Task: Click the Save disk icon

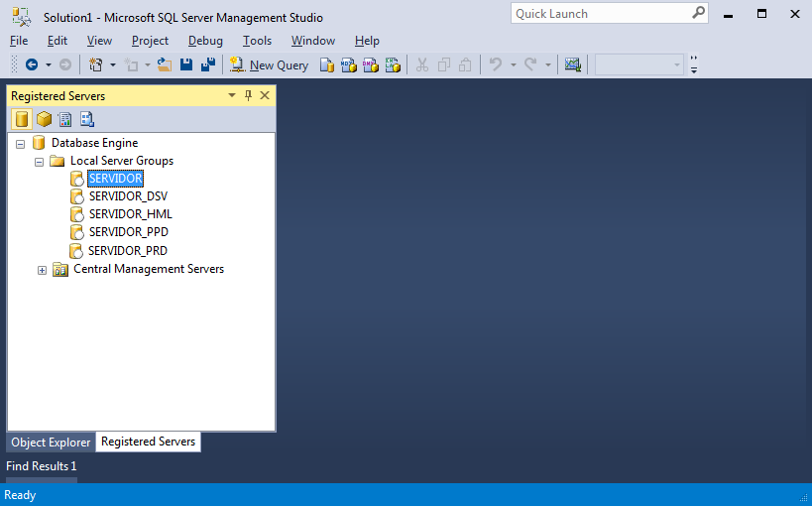Action: 186,64
